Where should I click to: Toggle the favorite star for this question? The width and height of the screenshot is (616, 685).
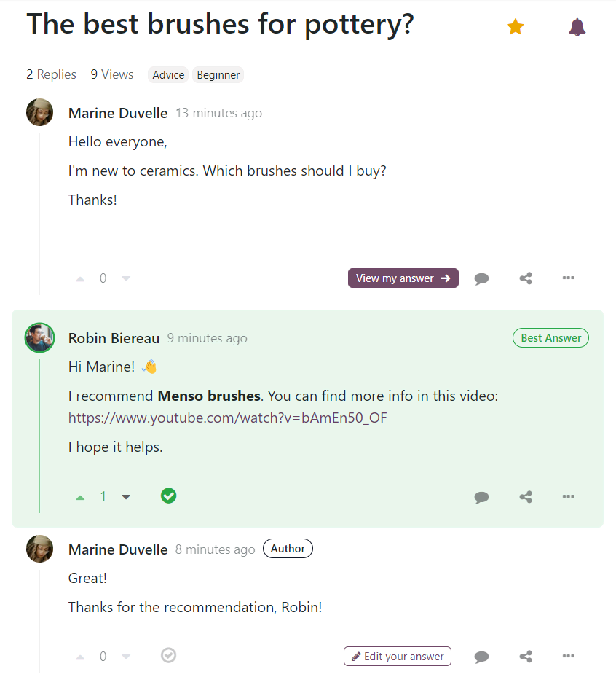pos(516,27)
